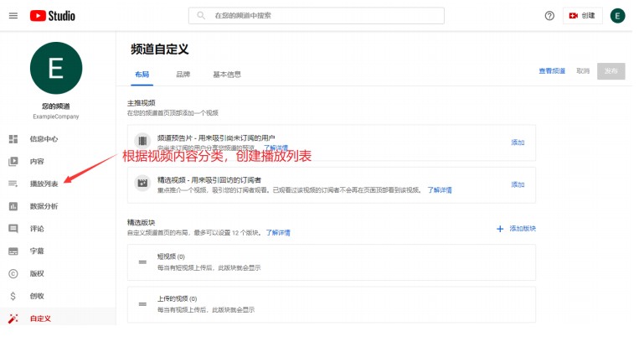Image resolution: width=644 pixels, height=347 pixels.
Task: Click the 自定义 magic wand icon
Action: (13, 319)
